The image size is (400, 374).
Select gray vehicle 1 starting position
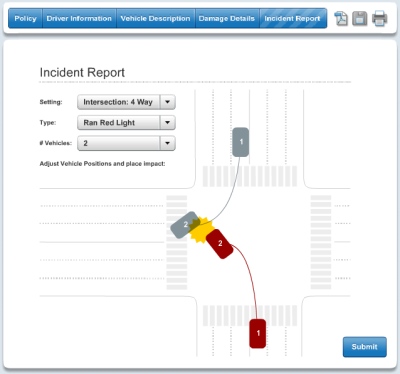click(x=241, y=142)
